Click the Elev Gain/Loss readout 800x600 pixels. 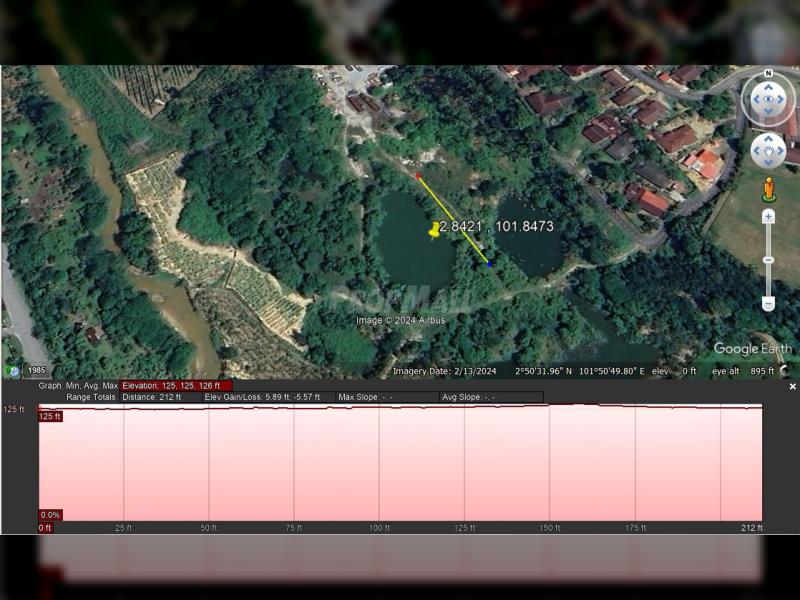click(262, 397)
